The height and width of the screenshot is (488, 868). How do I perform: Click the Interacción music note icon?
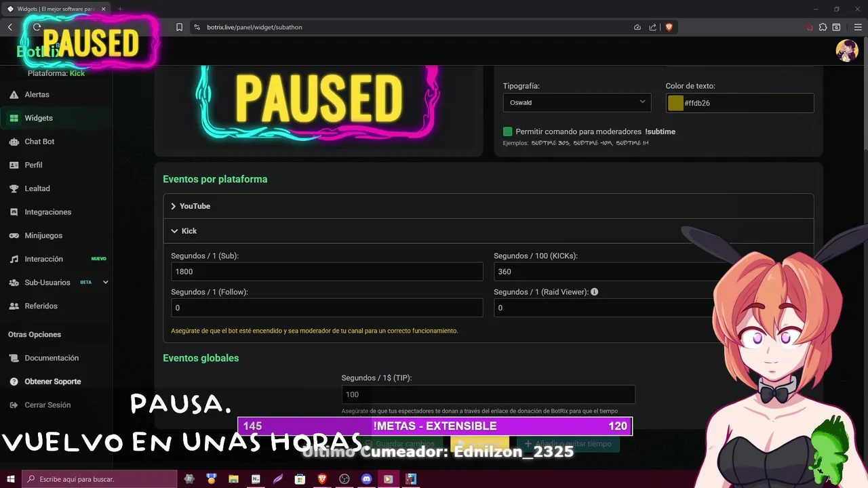tap(14, 259)
